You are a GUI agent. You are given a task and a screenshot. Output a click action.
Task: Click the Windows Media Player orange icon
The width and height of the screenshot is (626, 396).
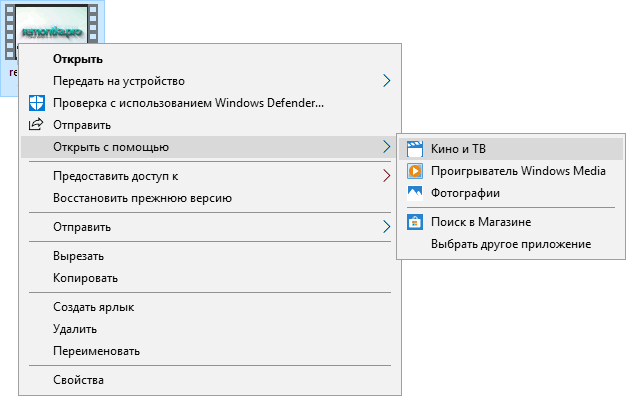(415, 171)
